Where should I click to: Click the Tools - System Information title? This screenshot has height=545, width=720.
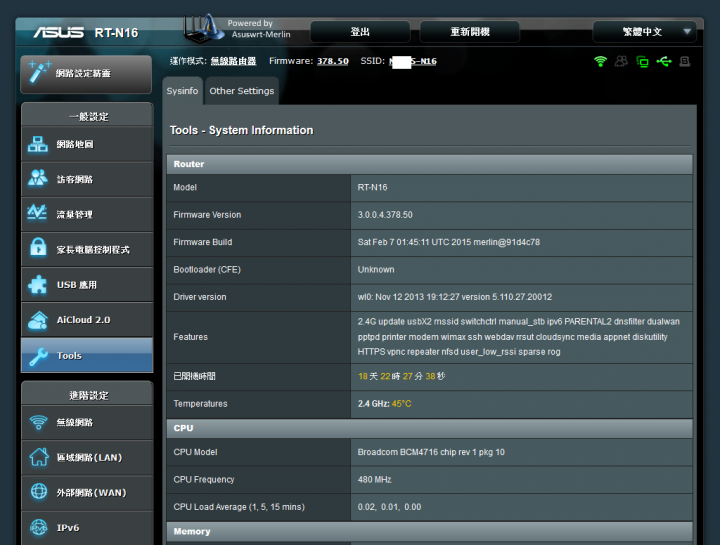pos(242,130)
